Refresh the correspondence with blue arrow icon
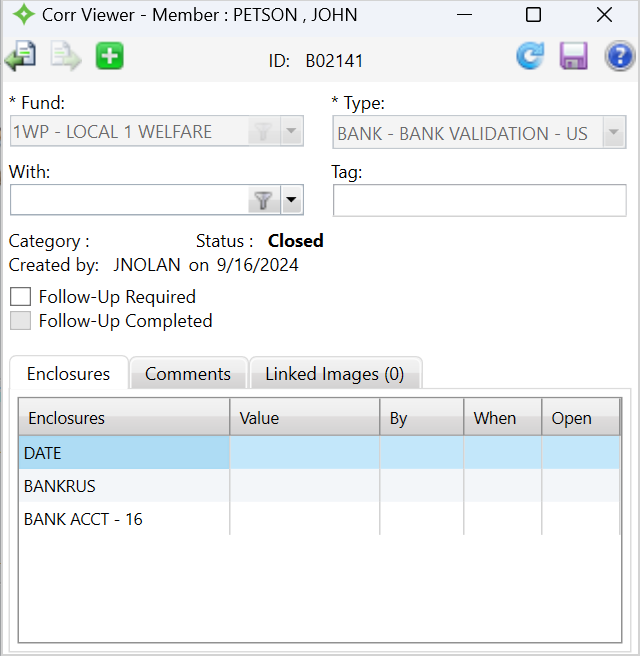Screen dimensions: 640x656 pos(530,56)
